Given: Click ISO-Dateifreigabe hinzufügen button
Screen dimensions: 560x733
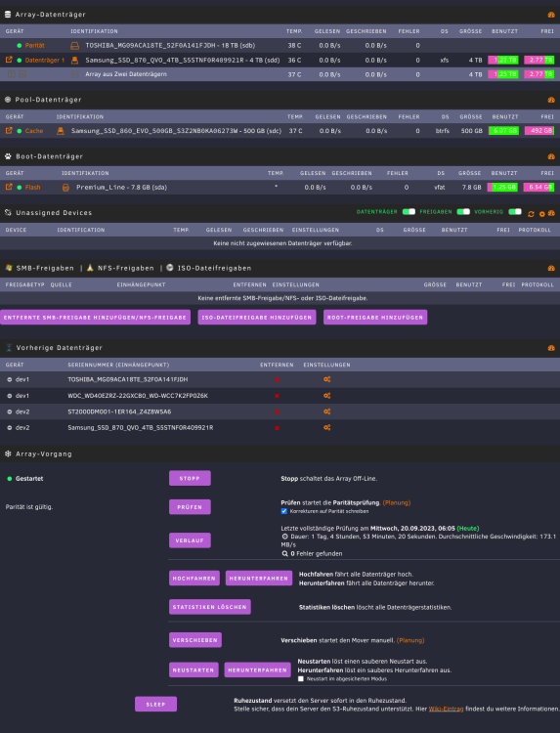Looking at the screenshot, I should tap(257, 317).
